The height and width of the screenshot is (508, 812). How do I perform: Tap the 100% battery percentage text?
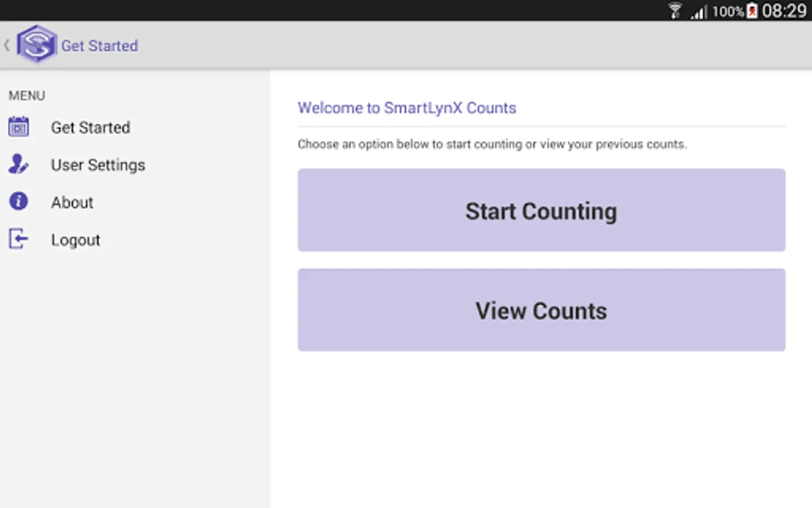point(728,11)
